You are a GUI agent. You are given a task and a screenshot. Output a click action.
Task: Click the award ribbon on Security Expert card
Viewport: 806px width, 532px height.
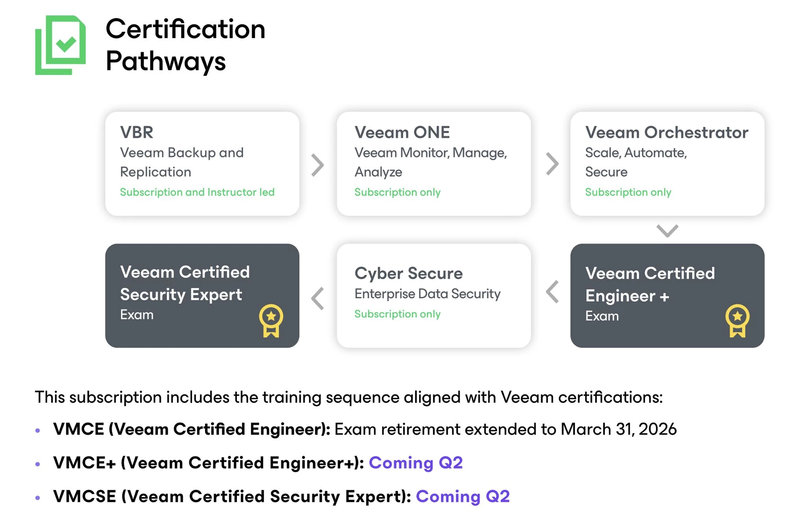271,320
